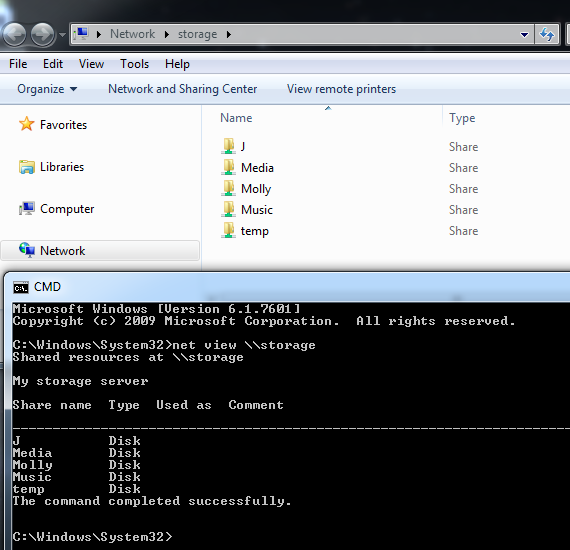Image resolution: width=570 pixels, height=550 pixels.
Task: Select Favorites in the navigation pane
Action: [x=63, y=125]
